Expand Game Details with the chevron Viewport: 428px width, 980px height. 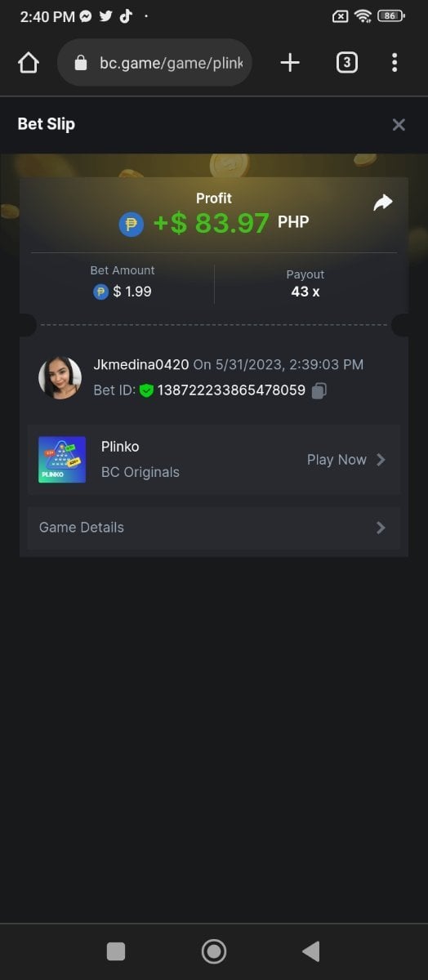point(381,528)
